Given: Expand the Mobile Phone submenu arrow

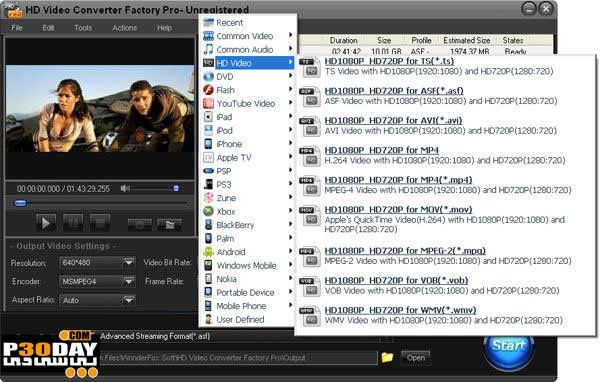Looking at the screenshot, I should (290, 305).
